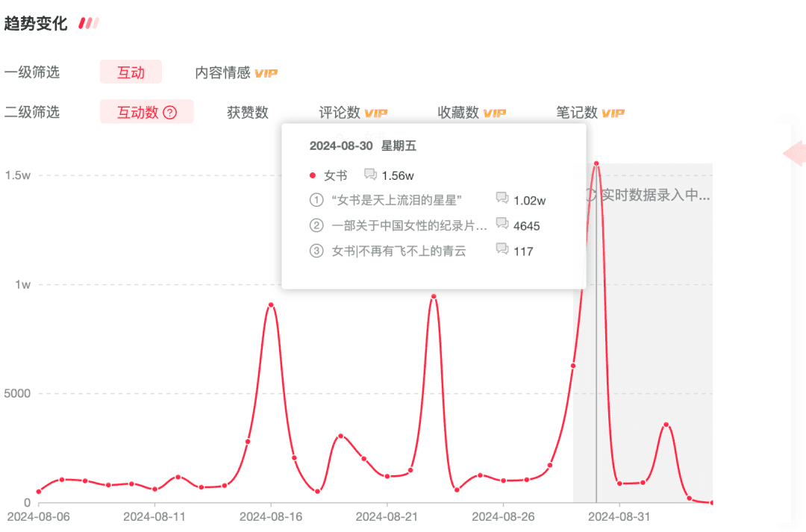Switch to 笔记数 VIP metric

590,112
